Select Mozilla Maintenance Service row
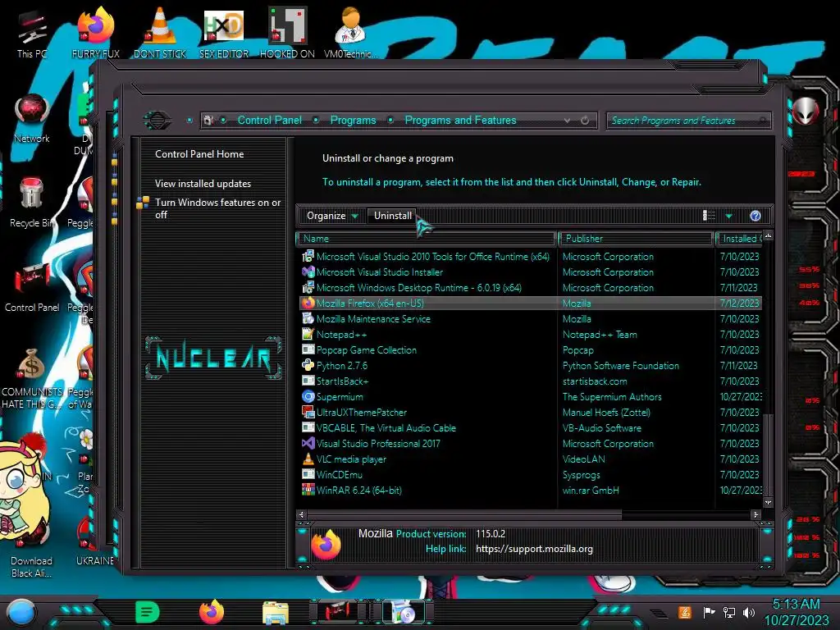Screen dimensions: 840x630 coord(531,319)
